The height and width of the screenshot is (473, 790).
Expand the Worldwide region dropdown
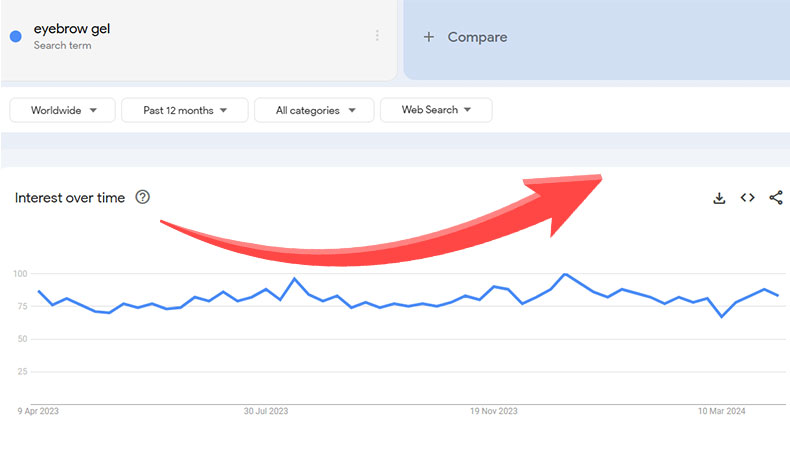coord(63,110)
